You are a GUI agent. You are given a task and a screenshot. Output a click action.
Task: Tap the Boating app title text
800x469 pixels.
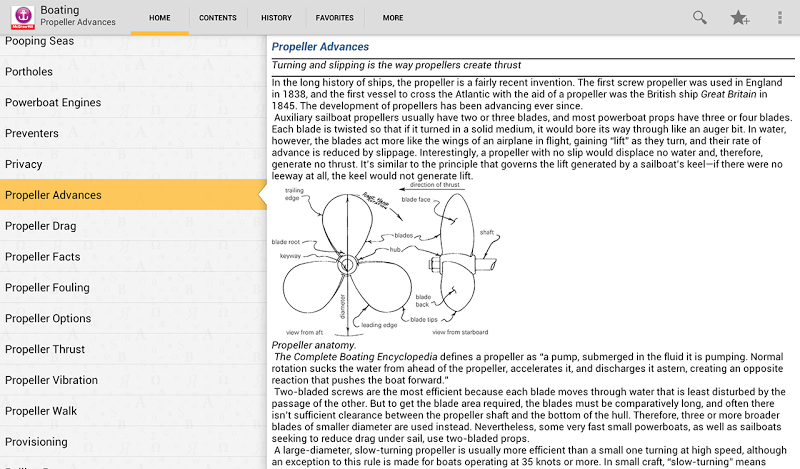[60, 10]
